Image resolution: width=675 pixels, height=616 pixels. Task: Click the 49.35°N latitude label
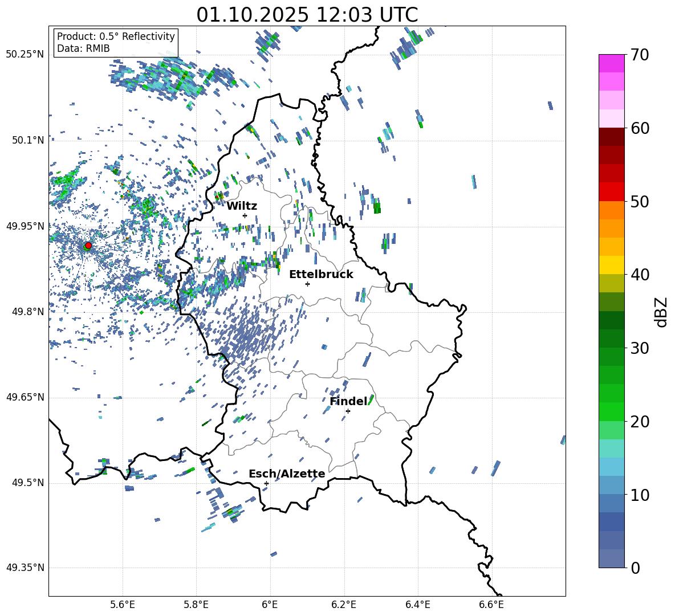[x=25, y=568]
